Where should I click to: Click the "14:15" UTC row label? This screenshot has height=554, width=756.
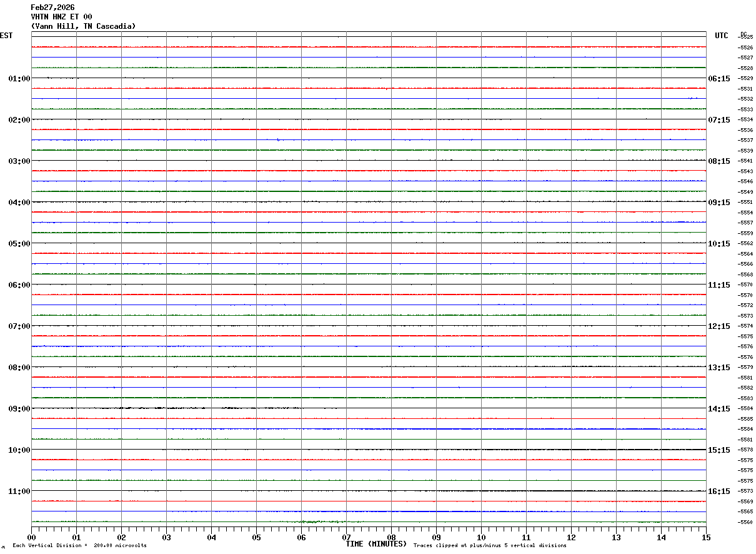(719, 409)
